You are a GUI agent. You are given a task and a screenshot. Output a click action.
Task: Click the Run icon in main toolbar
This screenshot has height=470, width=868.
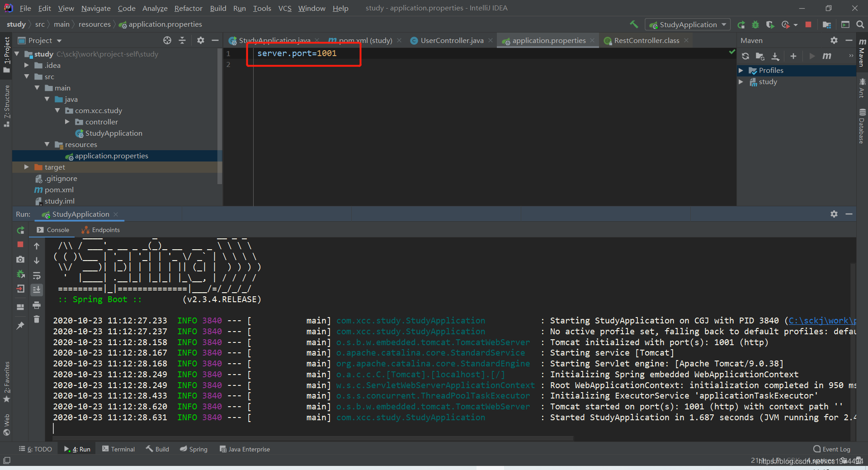pyautogui.click(x=741, y=24)
